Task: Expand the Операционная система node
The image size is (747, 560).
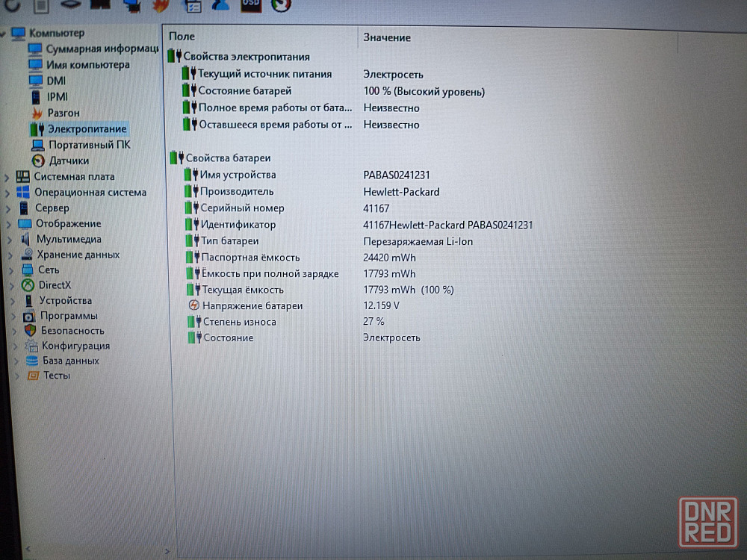Action: point(7,193)
